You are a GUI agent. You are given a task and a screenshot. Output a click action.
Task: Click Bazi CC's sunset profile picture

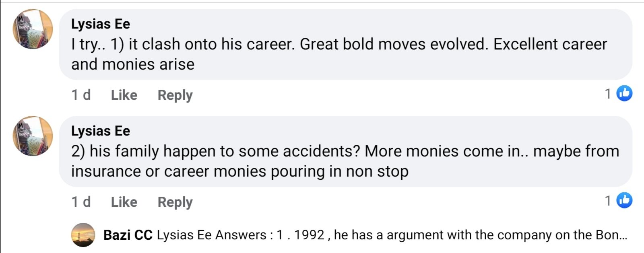pos(83,235)
